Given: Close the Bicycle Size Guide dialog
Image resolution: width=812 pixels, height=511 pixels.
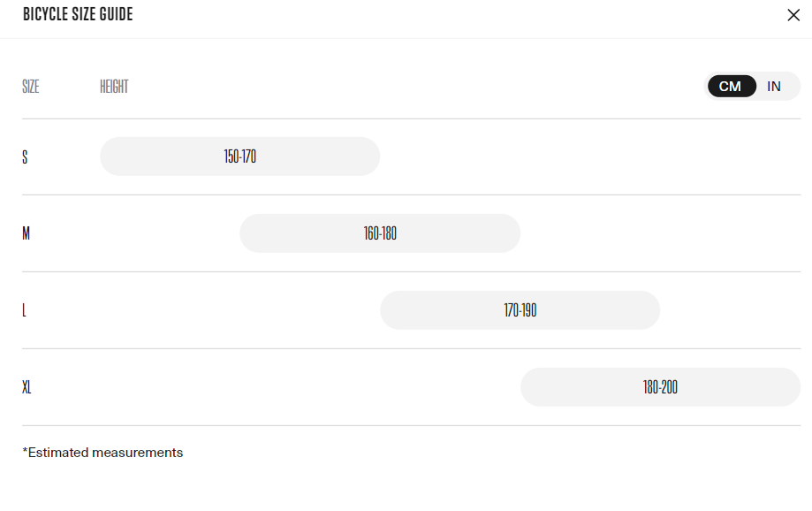Looking at the screenshot, I should (793, 15).
